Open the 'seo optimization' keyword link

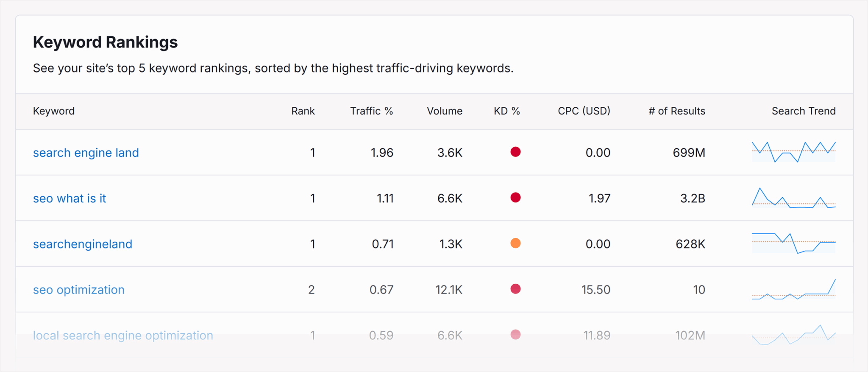click(79, 290)
